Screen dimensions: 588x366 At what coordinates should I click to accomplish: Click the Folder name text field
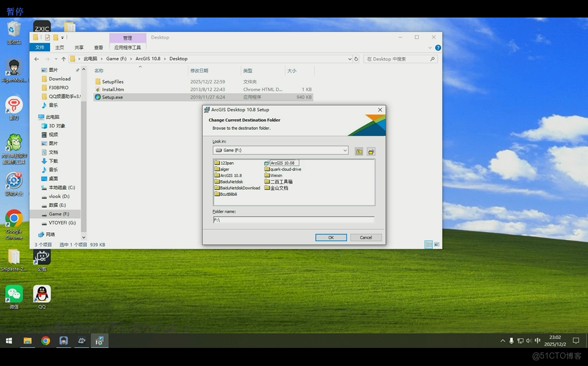(293, 220)
